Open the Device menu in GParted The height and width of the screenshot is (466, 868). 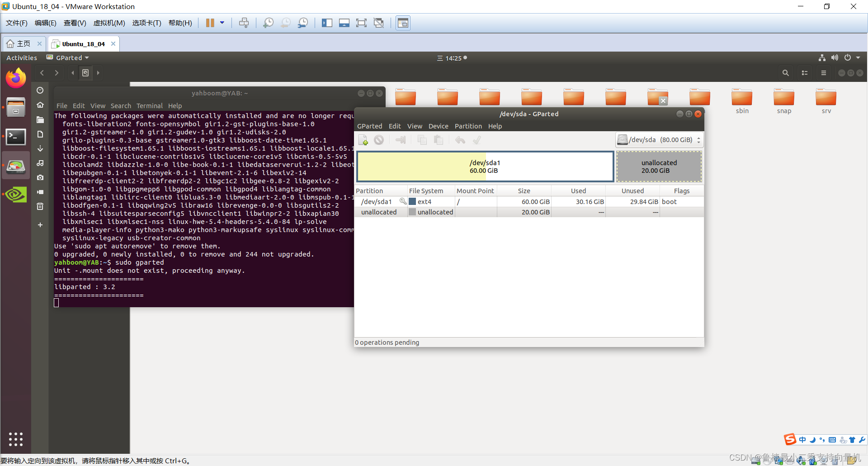[439, 126]
